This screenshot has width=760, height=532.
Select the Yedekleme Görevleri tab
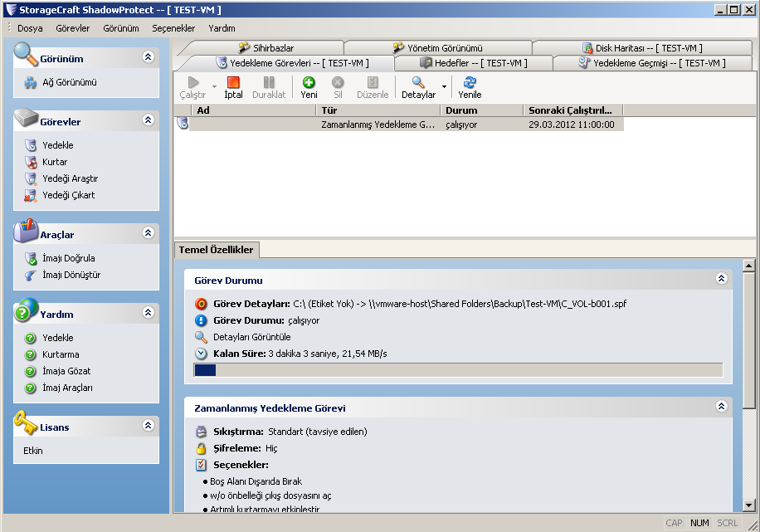click(293, 63)
